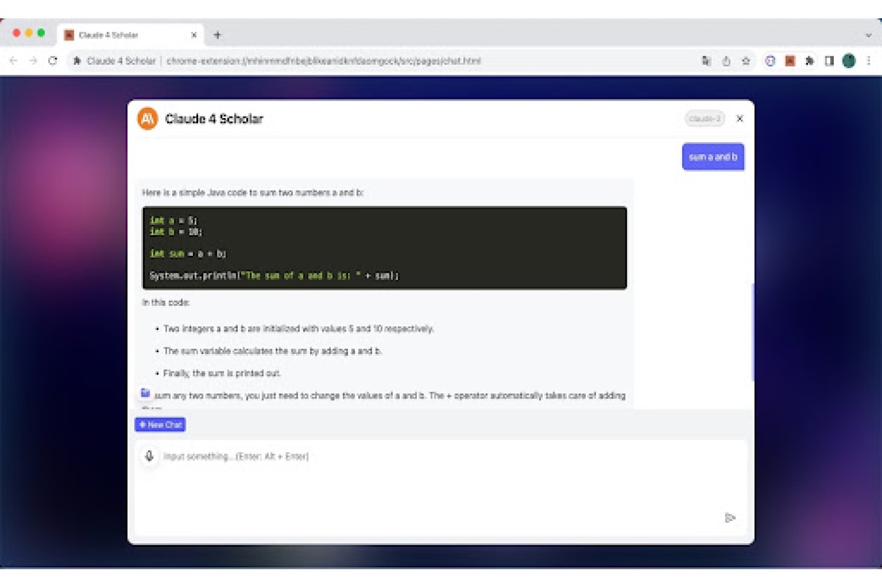Click the extension icon left of URL

76,61
